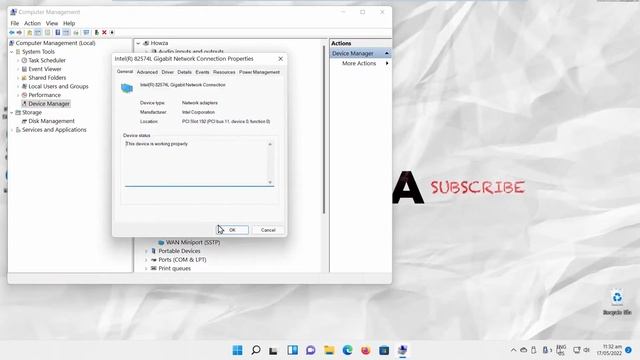Click the notification badge in system tray

click(629, 350)
